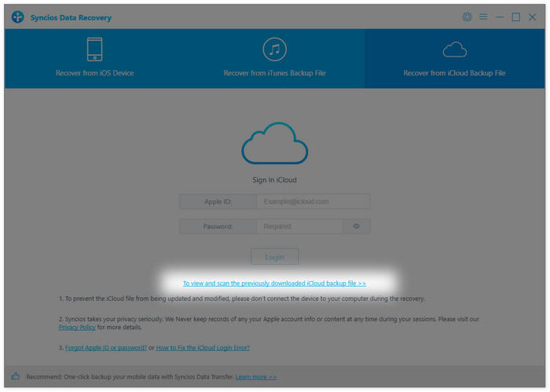
Task: Open previously downloaded iCloud backup file link
Action: tap(274, 283)
